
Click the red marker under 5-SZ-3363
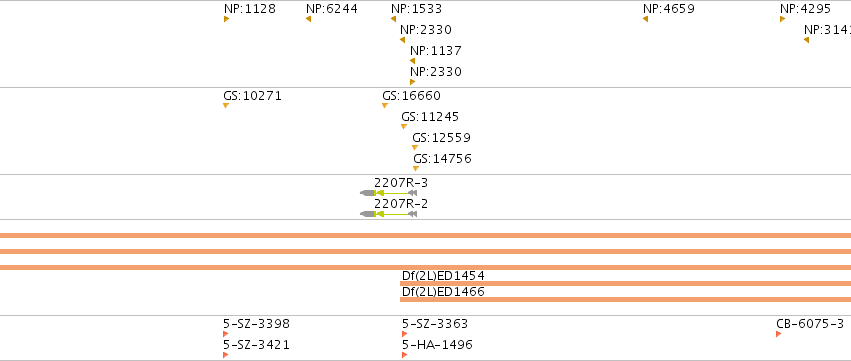pyautogui.click(x=404, y=334)
